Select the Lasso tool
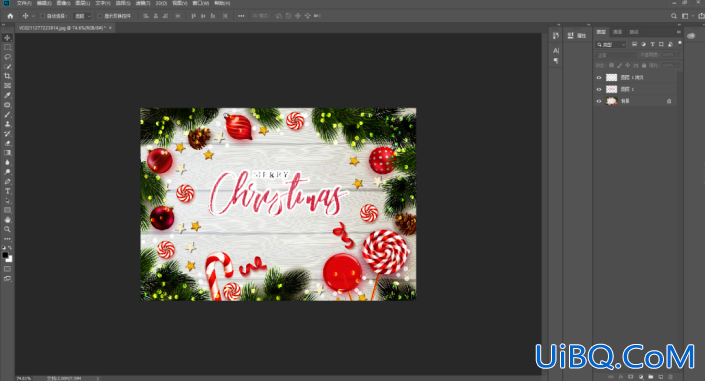This screenshot has height=381, width=705. (x=7, y=57)
